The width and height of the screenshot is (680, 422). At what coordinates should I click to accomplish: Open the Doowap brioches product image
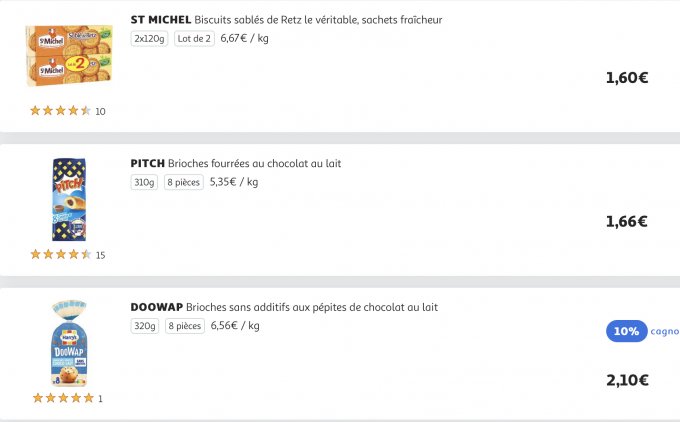68,342
